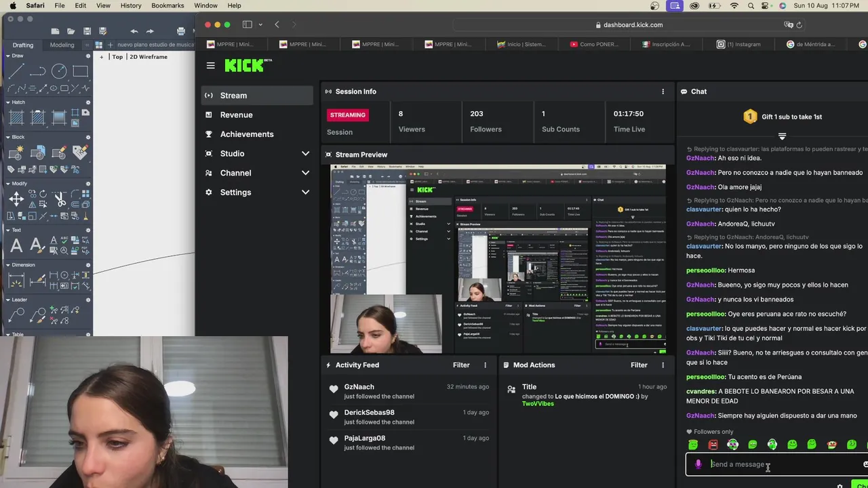The image size is (868, 488).
Task: Click the Redo arrow in CAD toolbar
Action: (x=150, y=31)
